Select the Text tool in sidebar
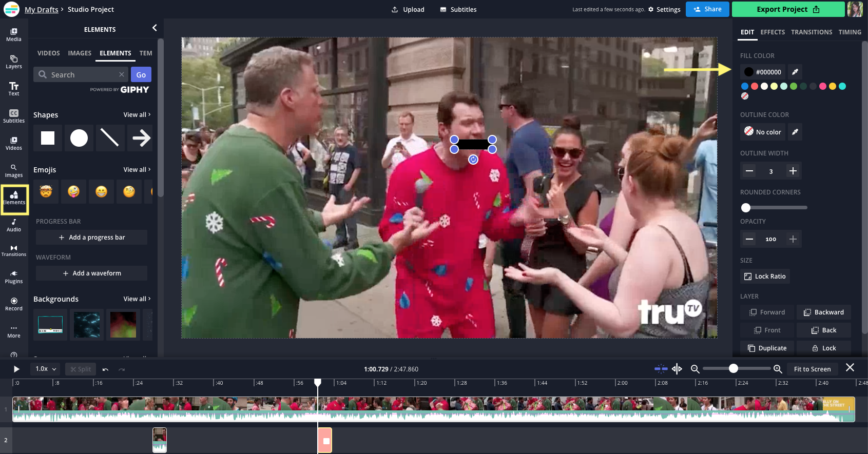 [14, 89]
